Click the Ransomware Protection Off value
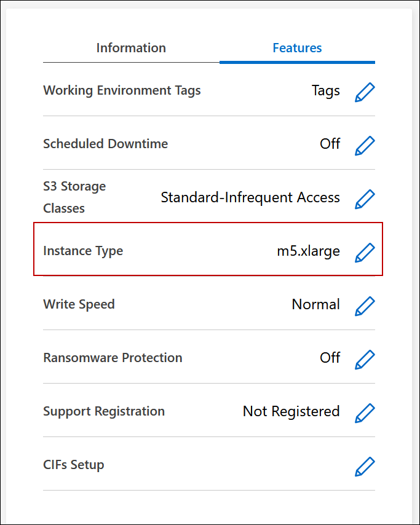 pos(330,358)
